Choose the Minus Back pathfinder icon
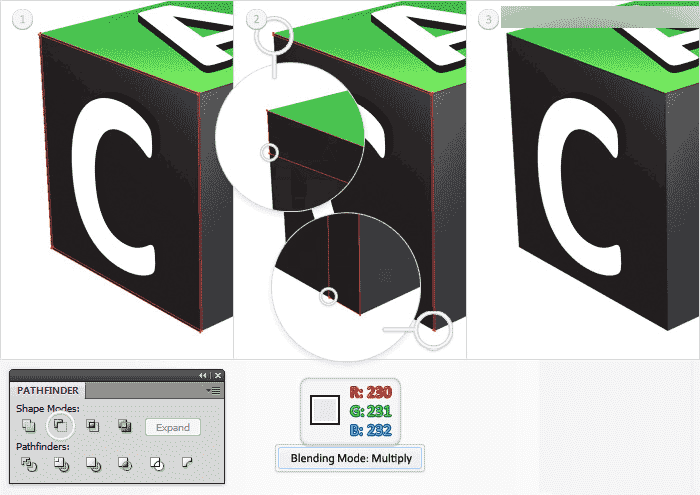 click(188, 462)
